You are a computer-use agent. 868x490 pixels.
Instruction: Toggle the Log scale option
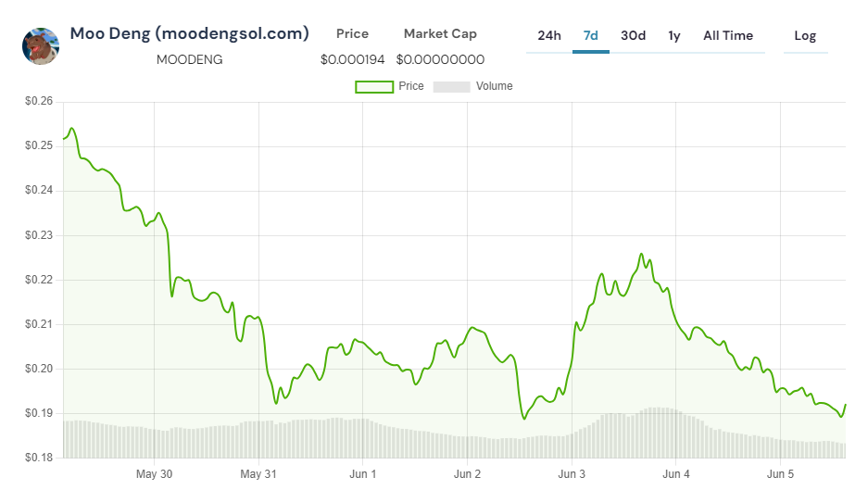pyautogui.click(x=805, y=36)
